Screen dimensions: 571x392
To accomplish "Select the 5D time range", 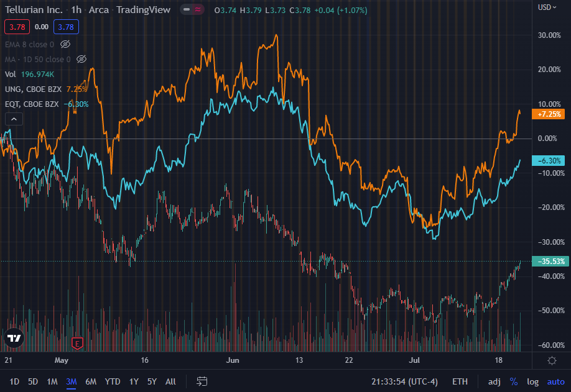I will 33,381.
